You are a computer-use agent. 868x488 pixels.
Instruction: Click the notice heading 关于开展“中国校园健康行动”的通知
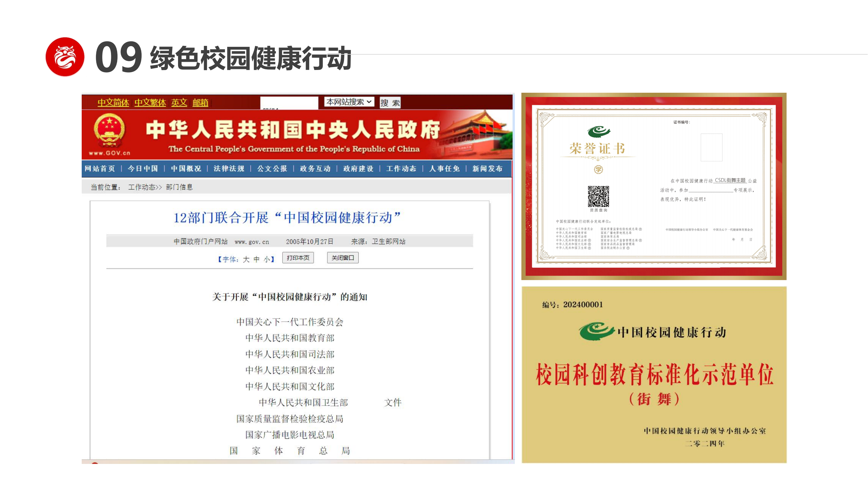(x=290, y=297)
